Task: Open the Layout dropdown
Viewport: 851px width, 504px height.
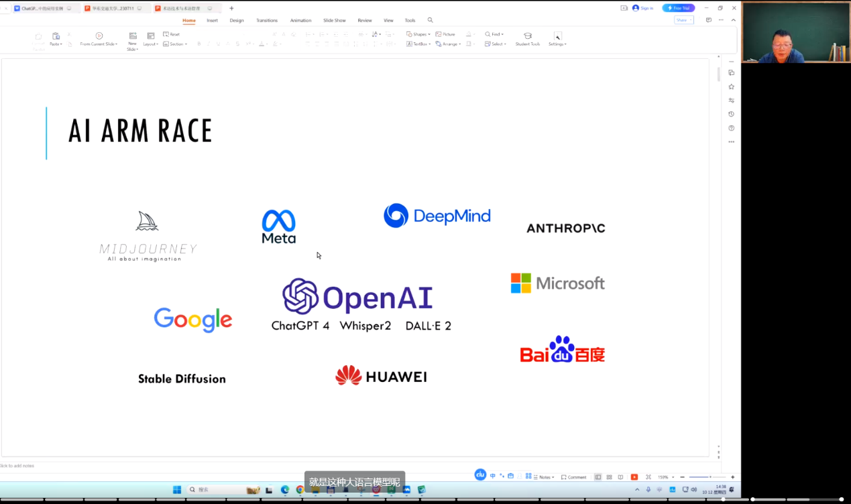Action: (x=151, y=44)
